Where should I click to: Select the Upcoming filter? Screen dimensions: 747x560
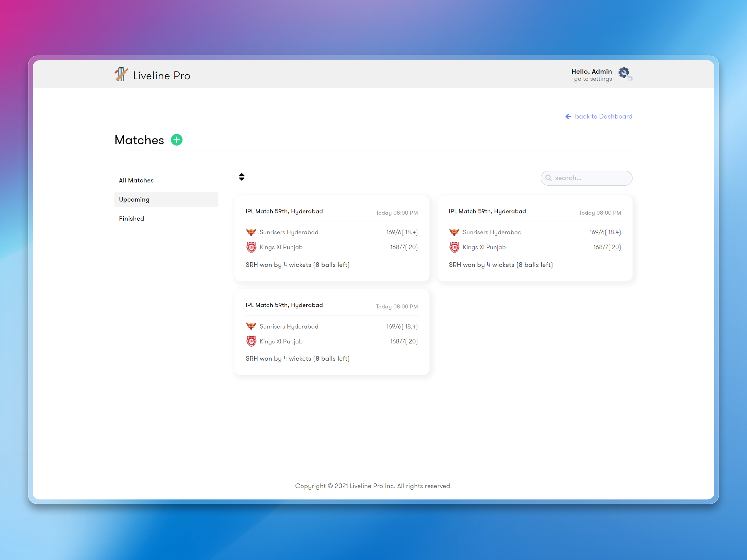pyautogui.click(x=134, y=199)
